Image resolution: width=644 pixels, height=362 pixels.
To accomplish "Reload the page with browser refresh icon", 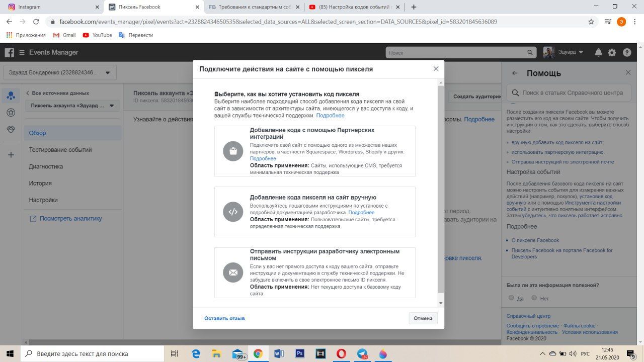I will (36, 22).
